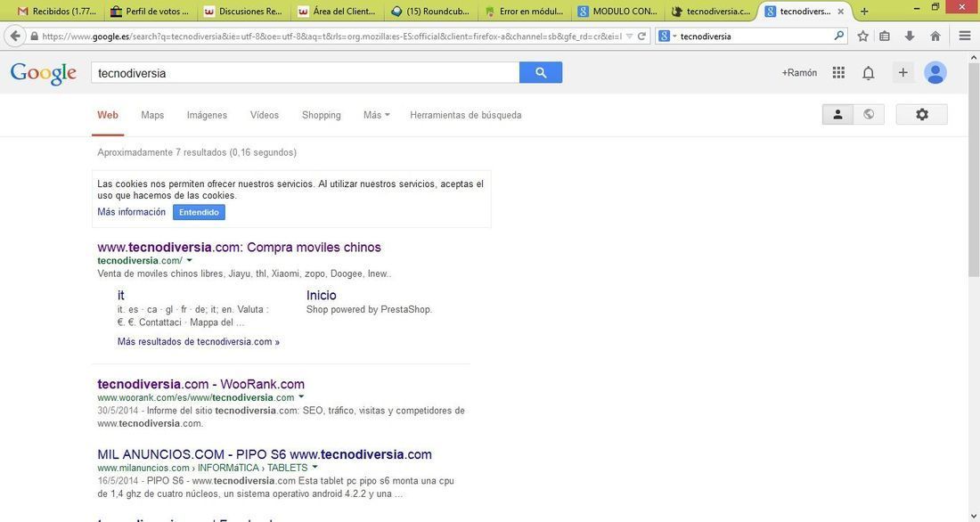Switch to the tecnodiversia.c... tab

point(713,12)
